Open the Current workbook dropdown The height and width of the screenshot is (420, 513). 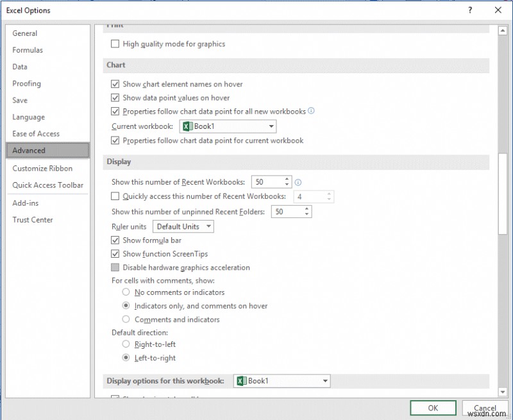(271, 126)
